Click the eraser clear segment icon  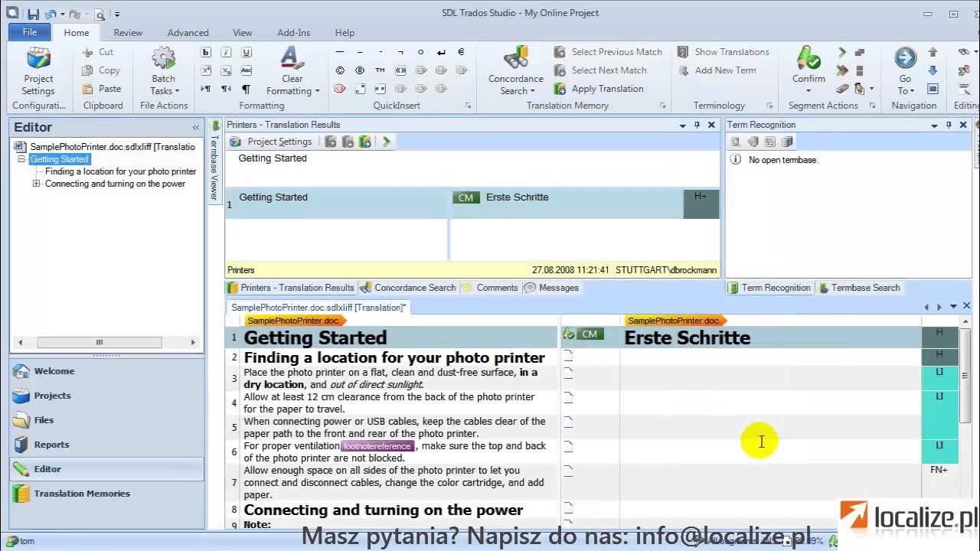click(x=842, y=89)
